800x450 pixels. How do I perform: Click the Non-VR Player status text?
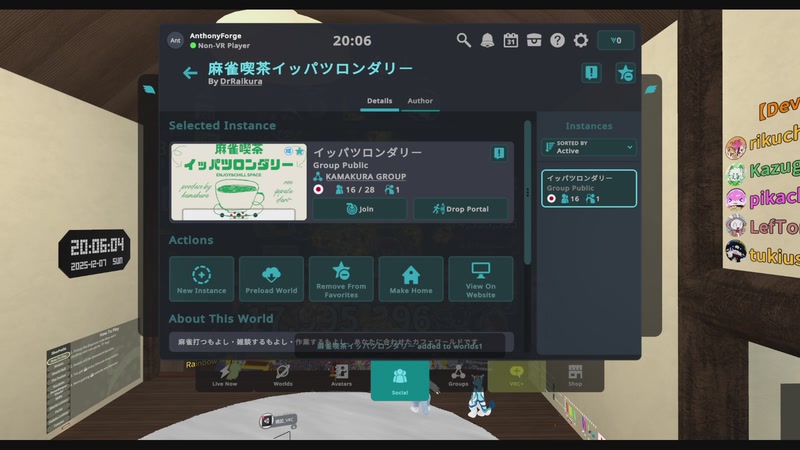click(x=223, y=45)
